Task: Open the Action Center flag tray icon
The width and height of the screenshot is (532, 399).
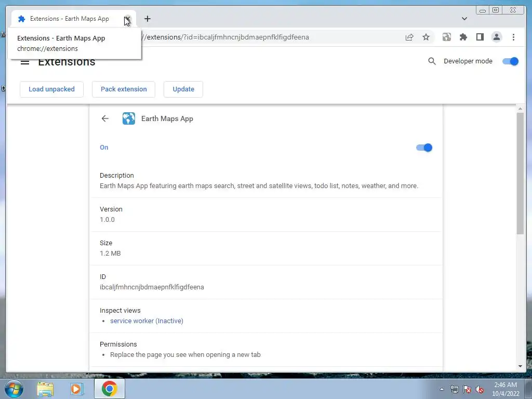Action: coord(467,389)
